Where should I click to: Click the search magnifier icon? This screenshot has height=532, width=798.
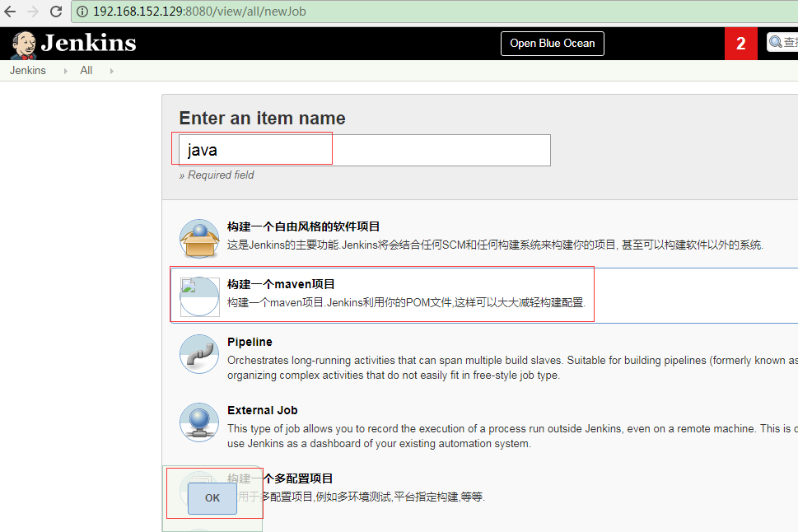[776, 42]
